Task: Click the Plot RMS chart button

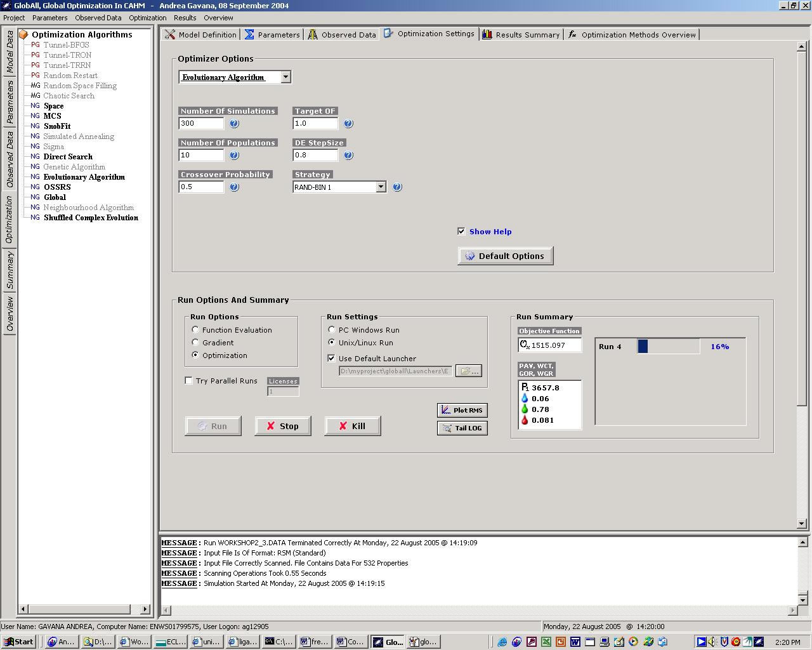Action: click(x=462, y=410)
